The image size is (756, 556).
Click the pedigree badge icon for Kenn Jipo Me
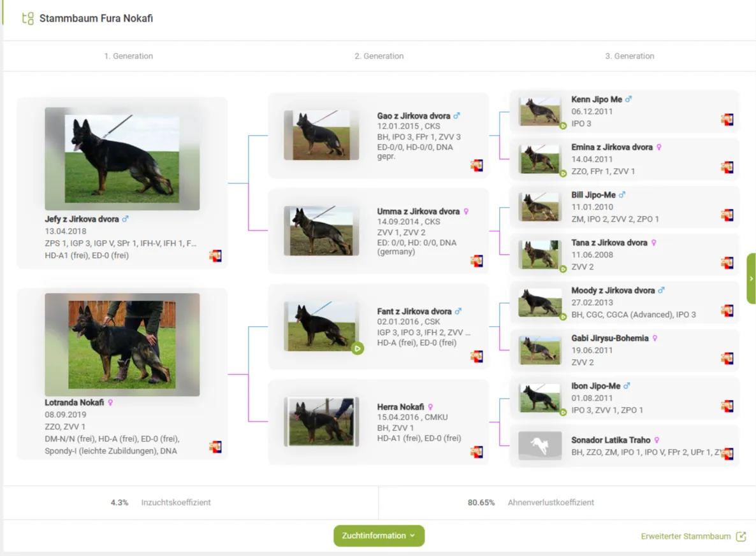point(727,120)
